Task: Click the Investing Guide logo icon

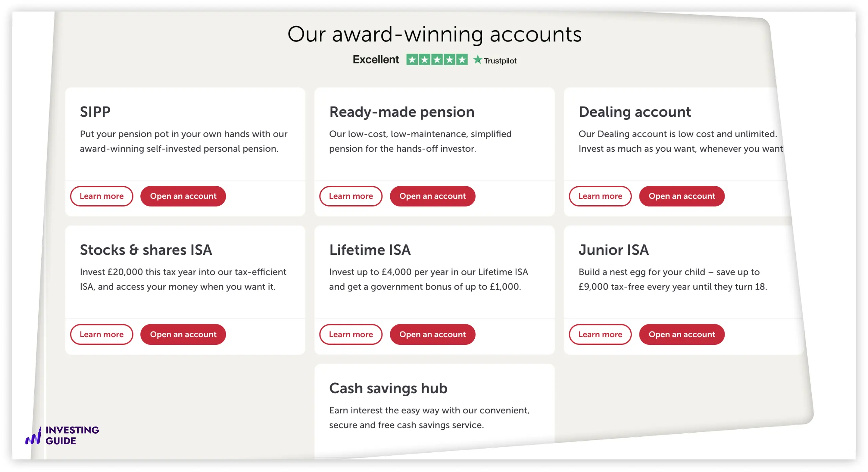Action: pos(34,436)
